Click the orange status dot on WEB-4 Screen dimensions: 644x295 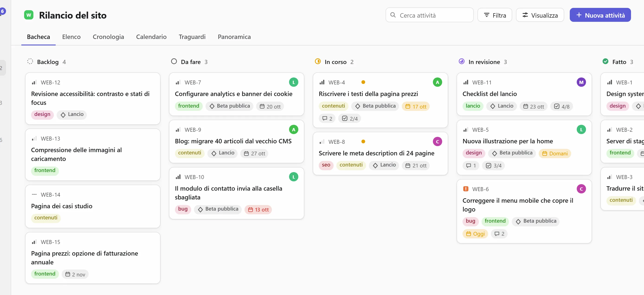click(x=363, y=82)
